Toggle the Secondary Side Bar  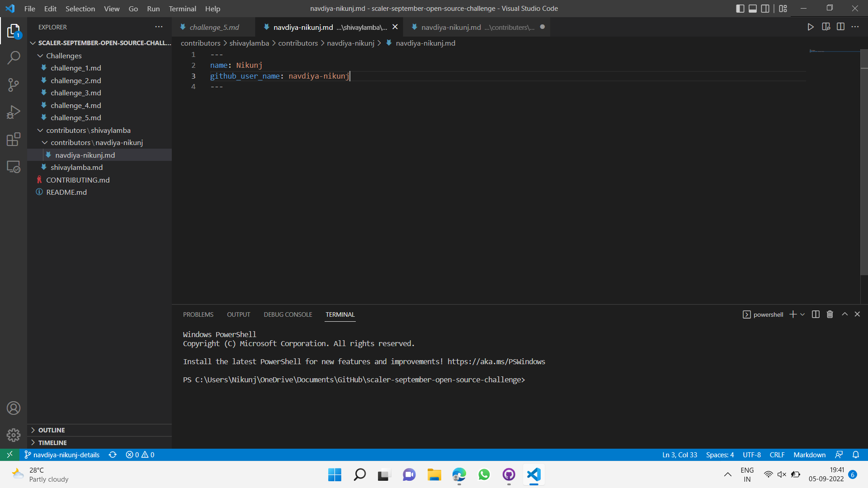[765, 8]
